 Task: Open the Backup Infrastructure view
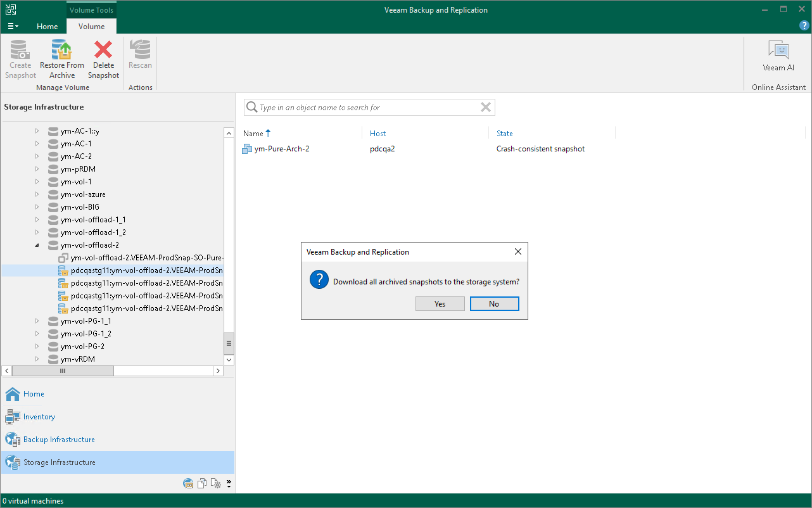[117, 440]
